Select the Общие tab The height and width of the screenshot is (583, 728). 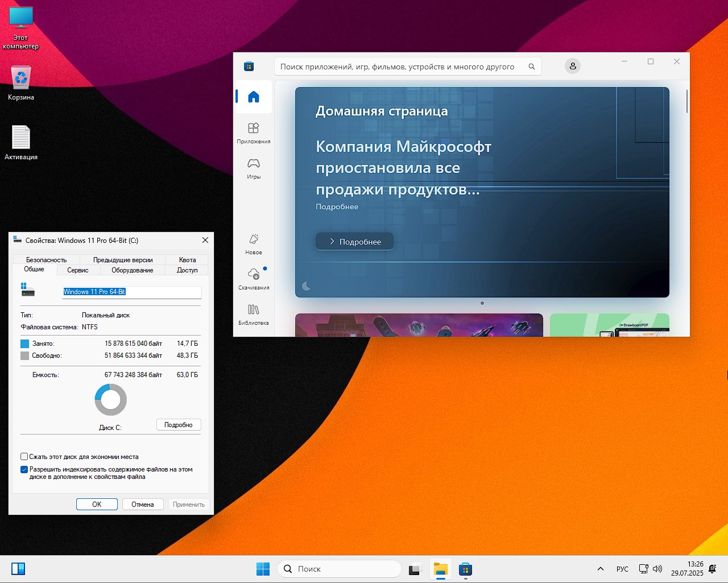(34, 269)
